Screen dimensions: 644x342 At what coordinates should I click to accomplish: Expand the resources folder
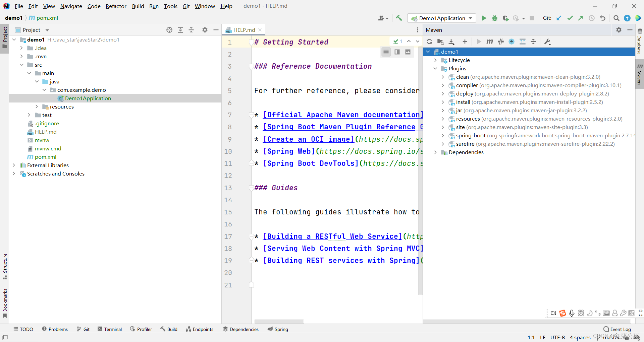[37, 107]
